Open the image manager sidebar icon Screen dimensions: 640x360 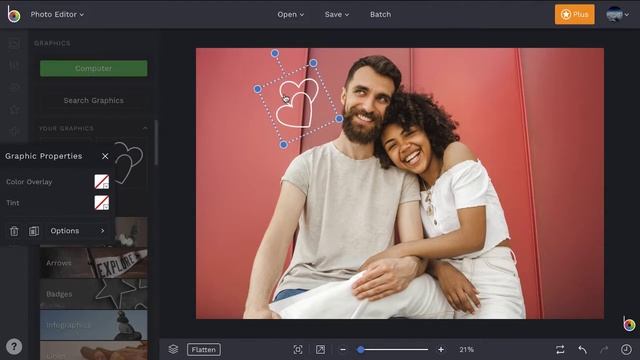(14, 43)
